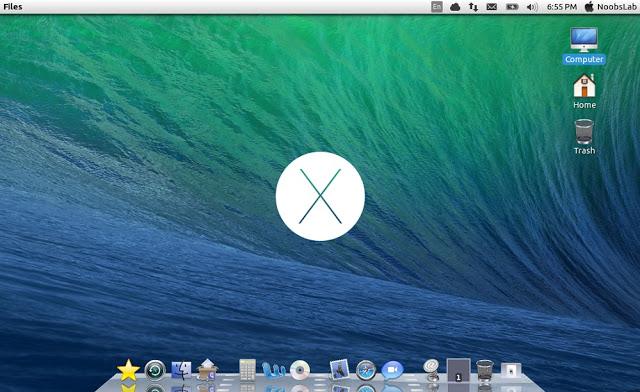Open the network up-down arrows indicator
Image resolution: width=640 pixels, height=392 pixels.
(x=473, y=7)
